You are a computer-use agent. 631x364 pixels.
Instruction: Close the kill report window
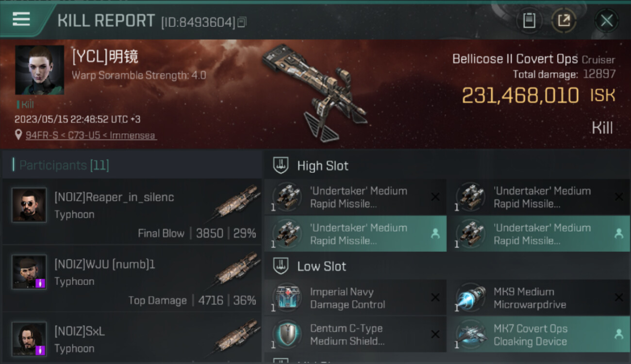tap(606, 20)
